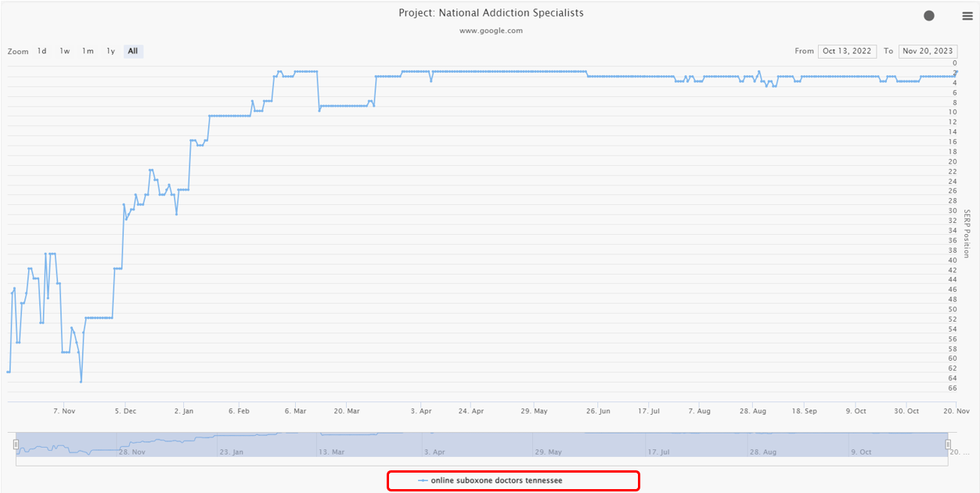Viewport: 980px width, 493px height.
Task: Select the 1y zoom option
Action: pyautogui.click(x=110, y=52)
